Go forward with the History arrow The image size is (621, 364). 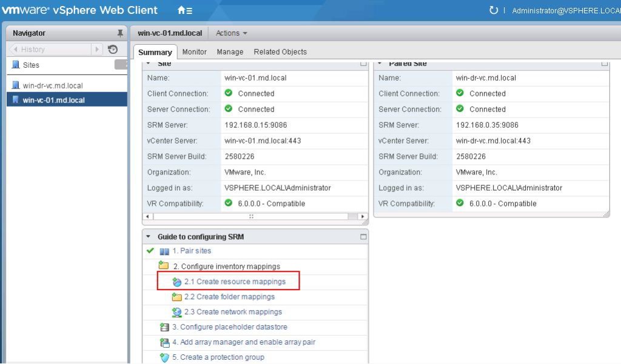(x=97, y=50)
